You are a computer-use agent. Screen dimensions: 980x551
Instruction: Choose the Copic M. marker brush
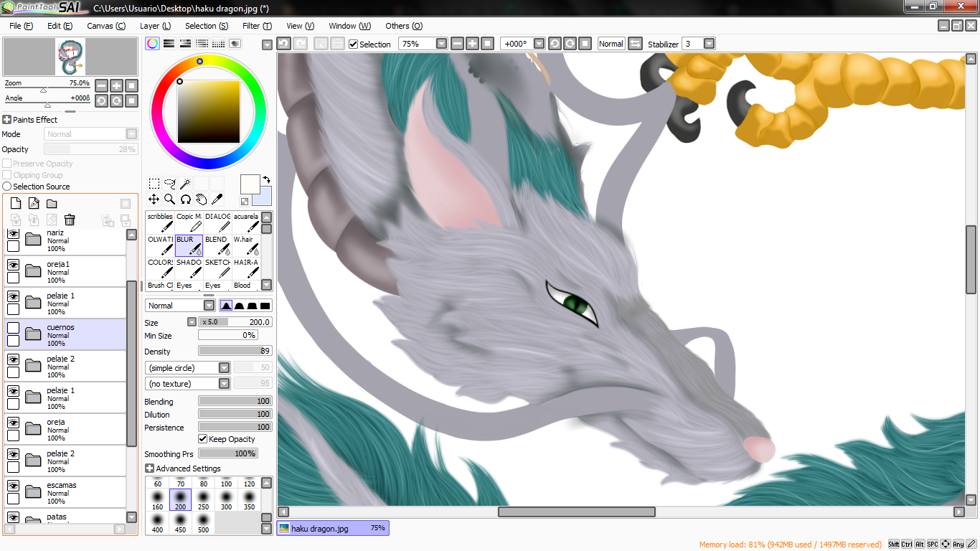(x=189, y=222)
